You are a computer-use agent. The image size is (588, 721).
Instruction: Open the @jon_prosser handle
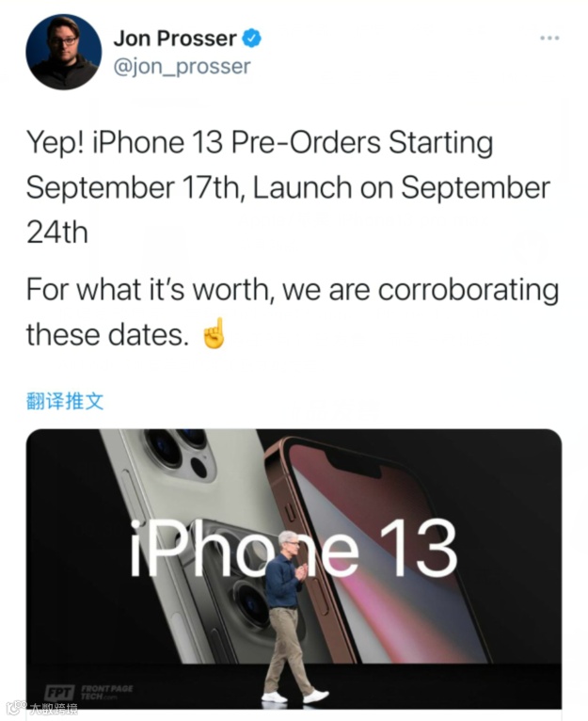click(182, 67)
